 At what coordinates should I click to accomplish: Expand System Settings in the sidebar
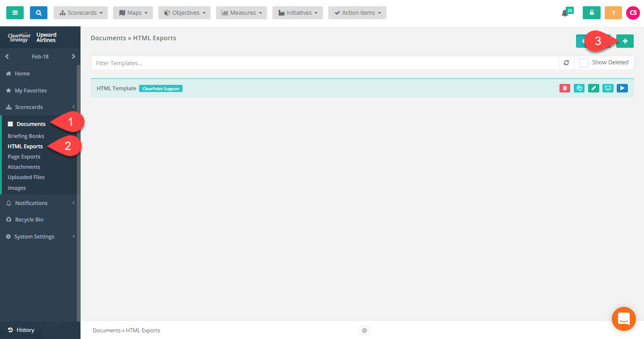point(34,237)
